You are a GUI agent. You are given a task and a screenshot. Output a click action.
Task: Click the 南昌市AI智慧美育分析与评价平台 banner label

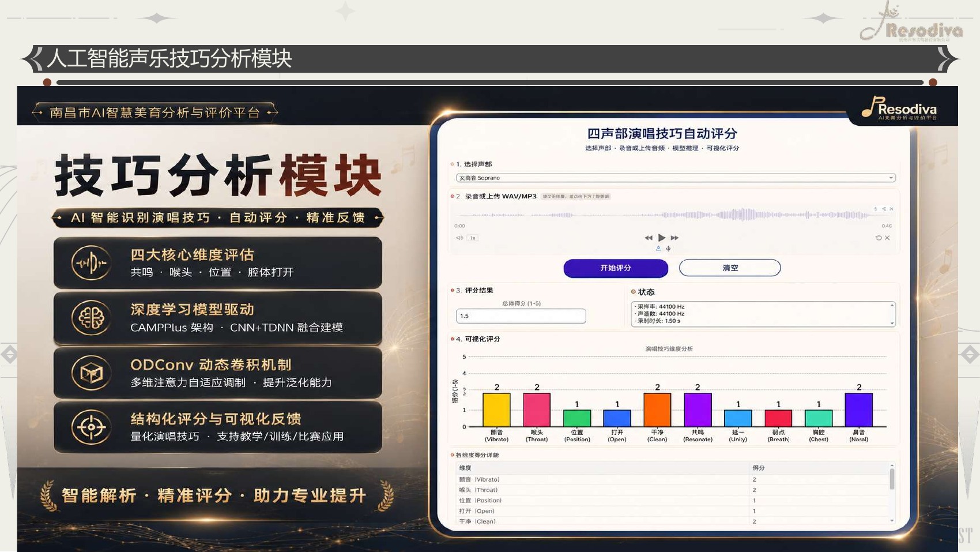154,112
